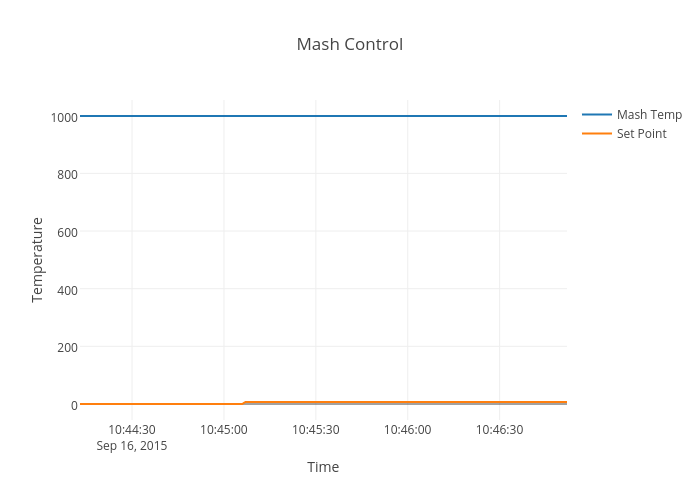
Task: Click the 1000 y-axis tick label
Action: pos(64,117)
